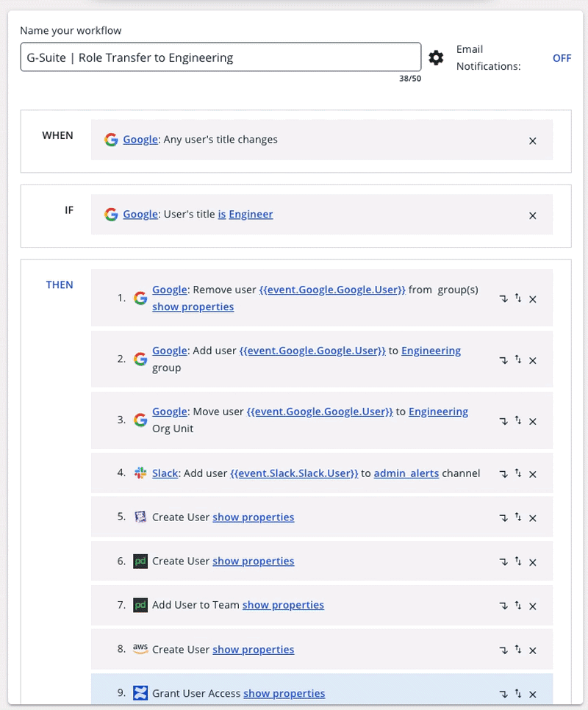Click the Slack logo in step 4
Image resolution: width=588 pixels, height=710 pixels.
pyautogui.click(x=140, y=473)
